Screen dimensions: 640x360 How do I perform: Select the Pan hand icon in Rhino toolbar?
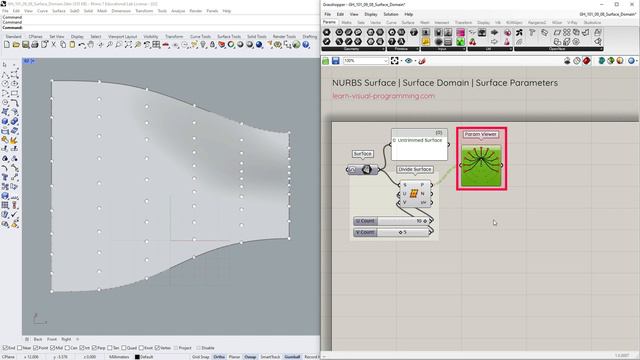[91, 44]
